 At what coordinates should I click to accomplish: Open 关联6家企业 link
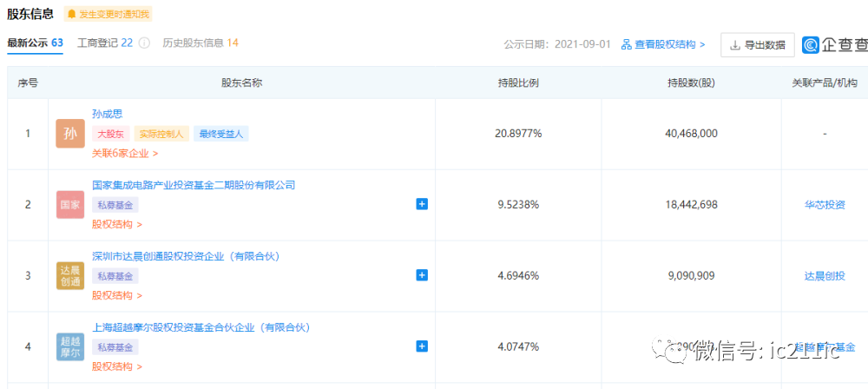coord(125,154)
